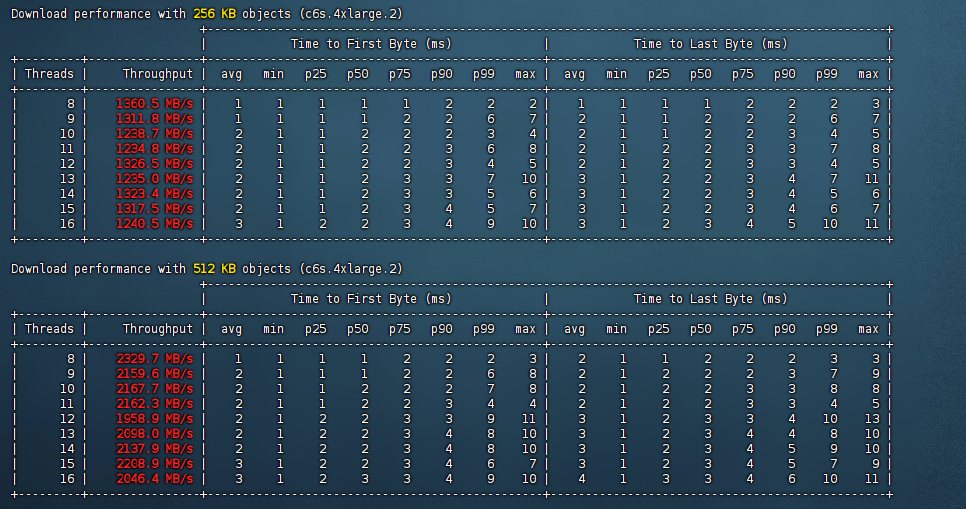
Task: Click the Throughput header in the 256 KB table
Action: click(x=158, y=74)
